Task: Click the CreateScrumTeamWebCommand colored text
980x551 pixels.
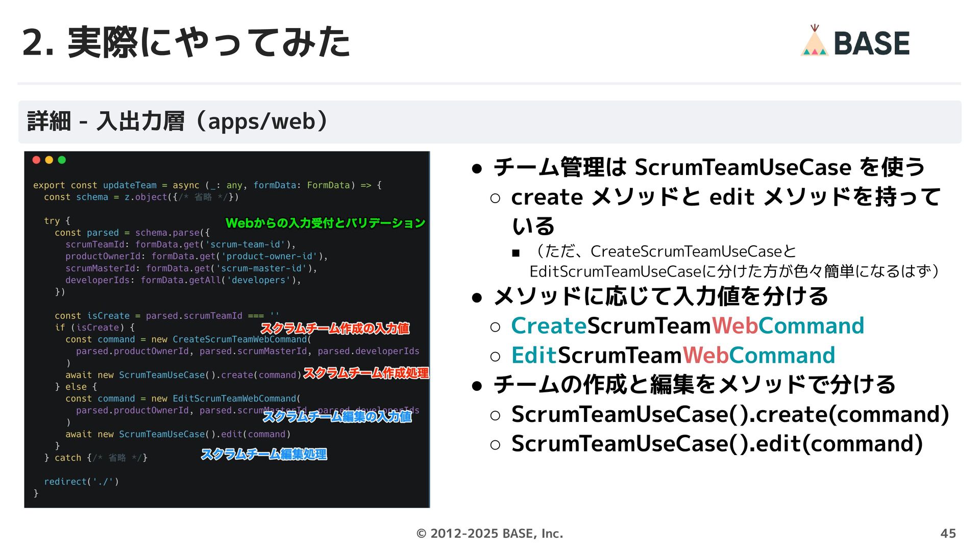Action: pos(687,326)
